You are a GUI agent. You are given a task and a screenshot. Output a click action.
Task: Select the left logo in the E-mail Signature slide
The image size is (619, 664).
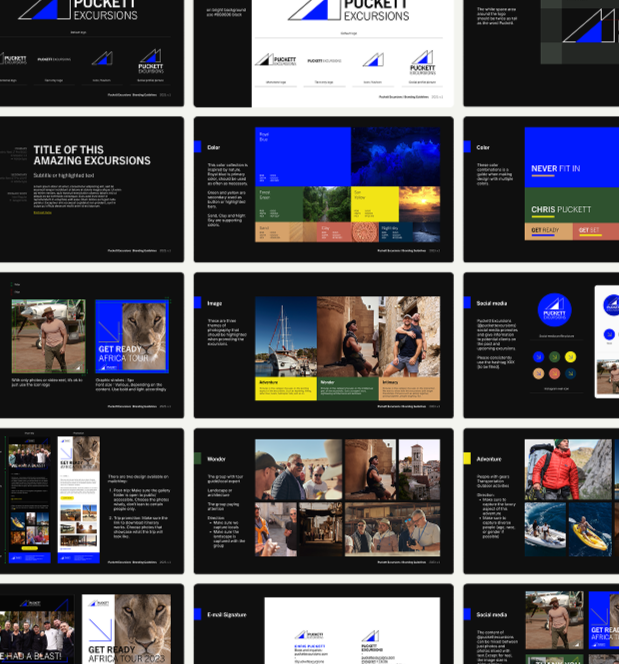click(310, 635)
